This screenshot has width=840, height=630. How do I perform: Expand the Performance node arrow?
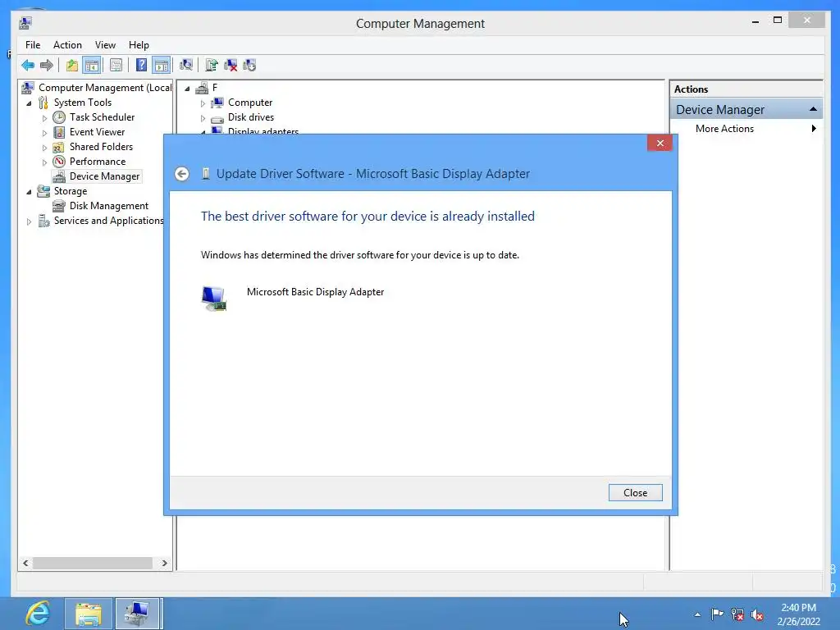point(44,162)
